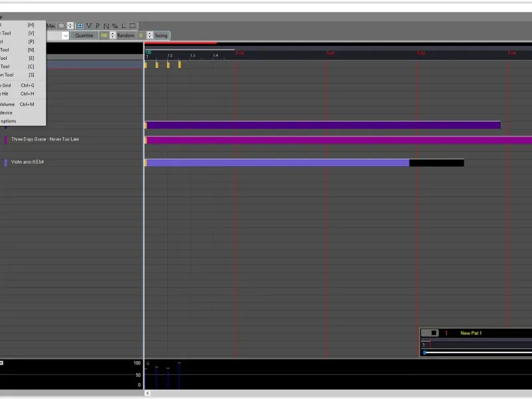Click the purple swatch beside Violin.arco track
This screenshot has height=399, width=532.
(5, 162)
